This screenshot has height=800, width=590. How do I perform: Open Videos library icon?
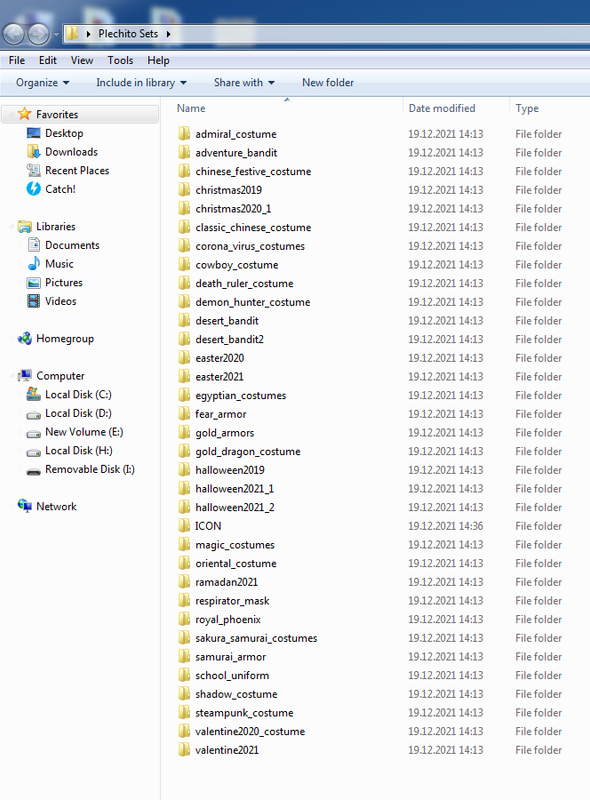(x=34, y=301)
